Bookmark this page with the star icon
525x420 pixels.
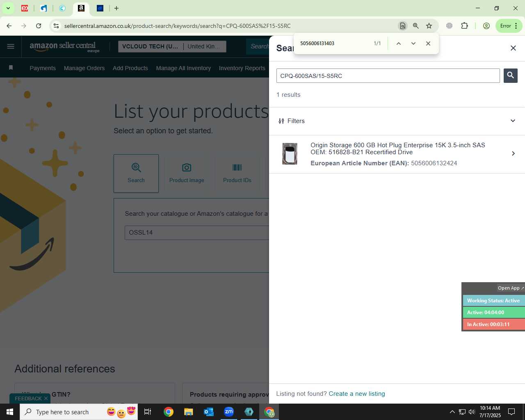click(x=429, y=26)
